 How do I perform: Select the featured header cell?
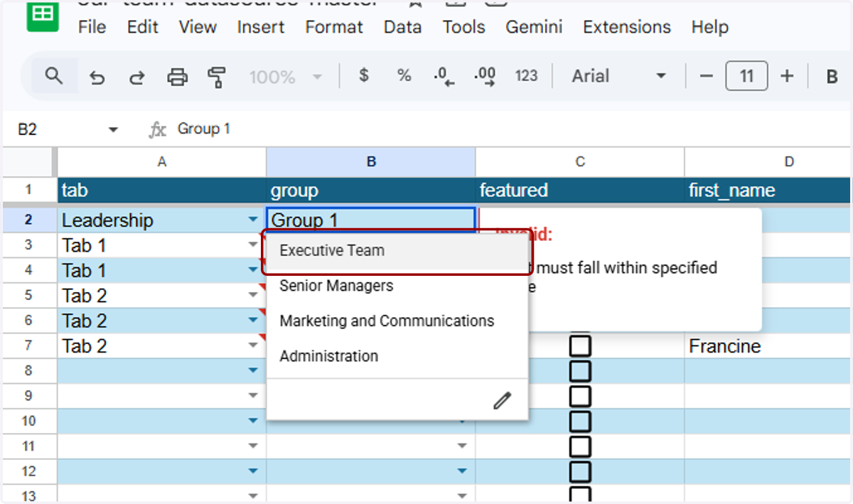(580, 191)
